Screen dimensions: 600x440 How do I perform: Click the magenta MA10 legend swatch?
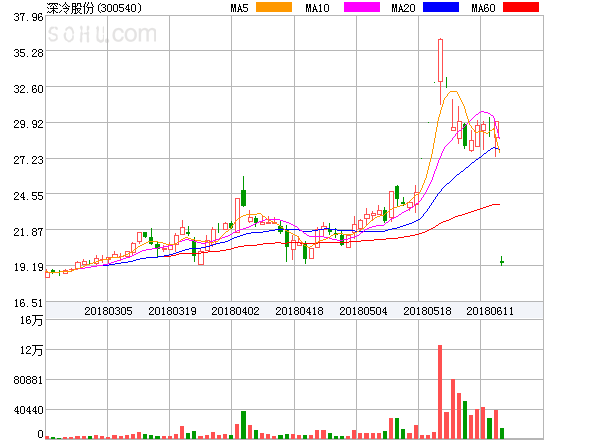point(362,7)
